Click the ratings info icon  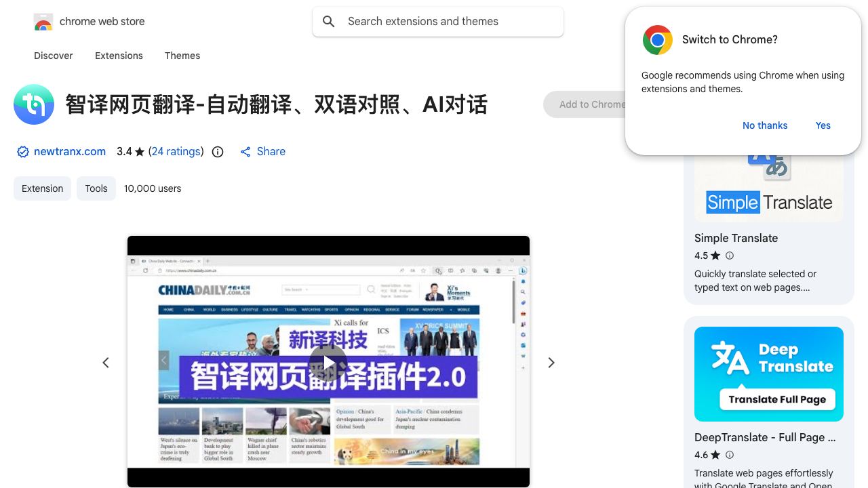pyautogui.click(x=218, y=152)
